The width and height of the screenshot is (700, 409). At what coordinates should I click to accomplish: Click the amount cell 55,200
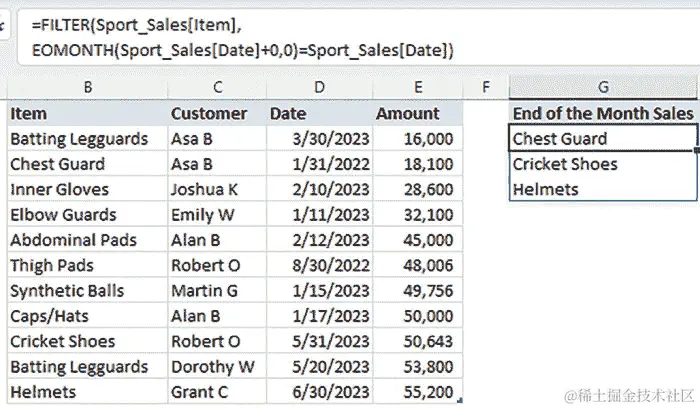pyautogui.click(x=418, y=392)
